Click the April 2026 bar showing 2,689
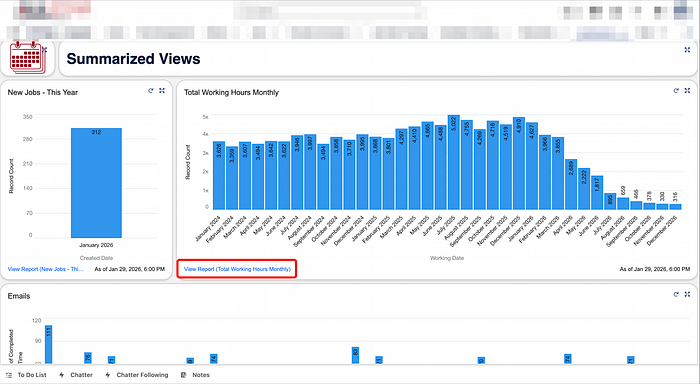700x384 pixels. coord(571,184)
